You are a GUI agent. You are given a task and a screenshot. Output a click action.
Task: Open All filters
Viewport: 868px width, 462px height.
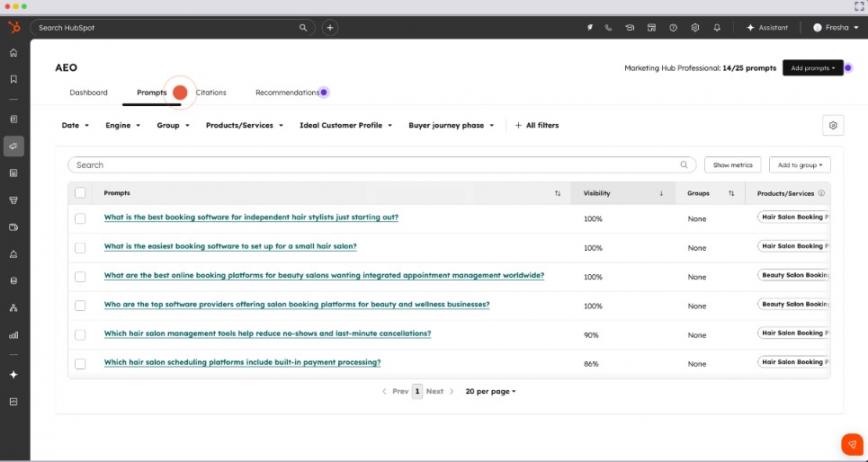point(537,126)
